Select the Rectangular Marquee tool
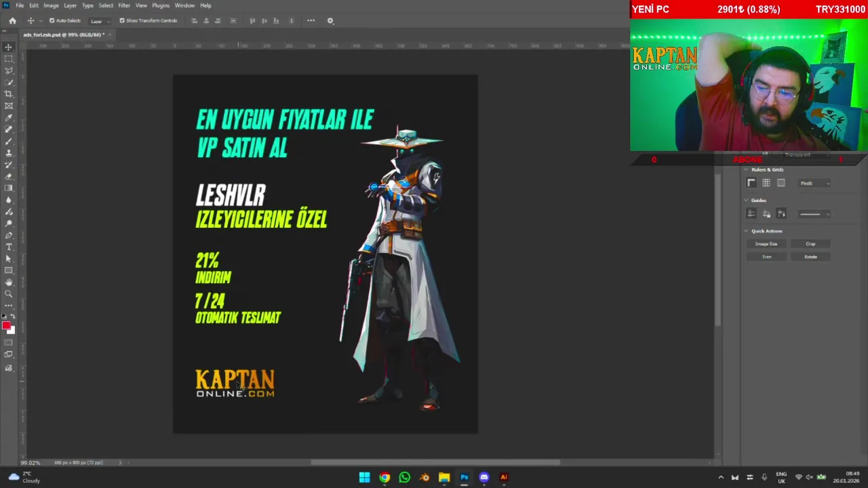The height and width of the screenshot is (488, 868). (9, 59)
